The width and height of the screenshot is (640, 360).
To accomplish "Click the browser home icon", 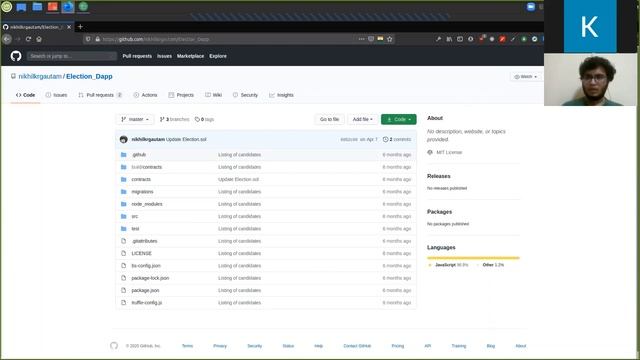I will 39,39.
